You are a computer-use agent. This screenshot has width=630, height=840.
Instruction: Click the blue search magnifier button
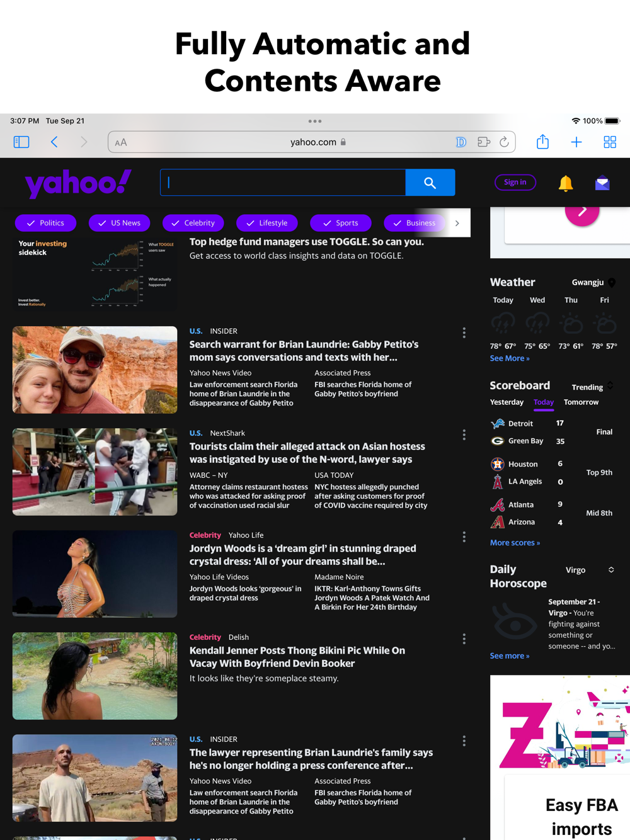(x=430, y=183)
